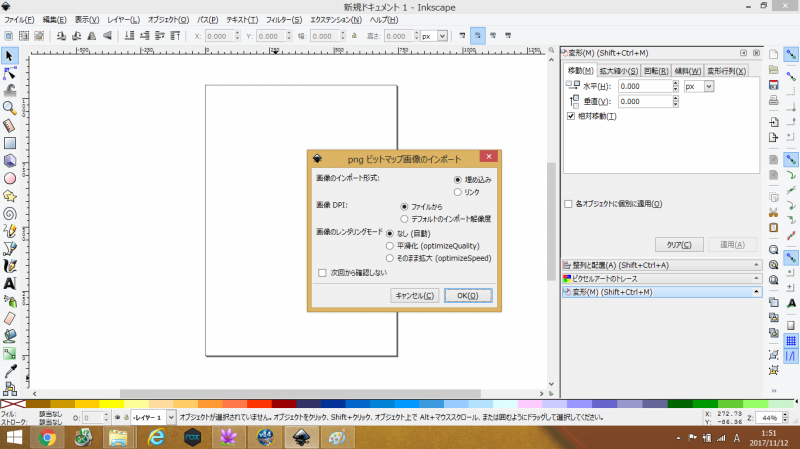Open the レイヤー 1 layer dropdown
The image size is (800, 449).
171,417
